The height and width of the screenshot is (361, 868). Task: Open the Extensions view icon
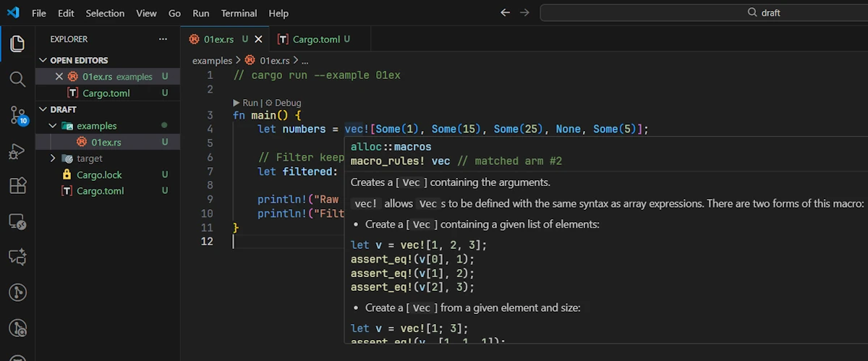pos(17,186)
